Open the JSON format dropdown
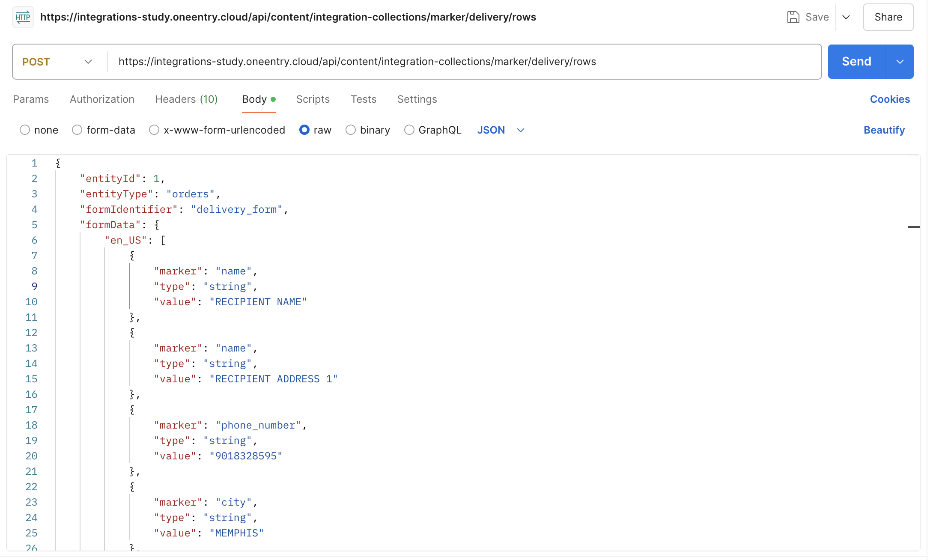 coord(500,130)
